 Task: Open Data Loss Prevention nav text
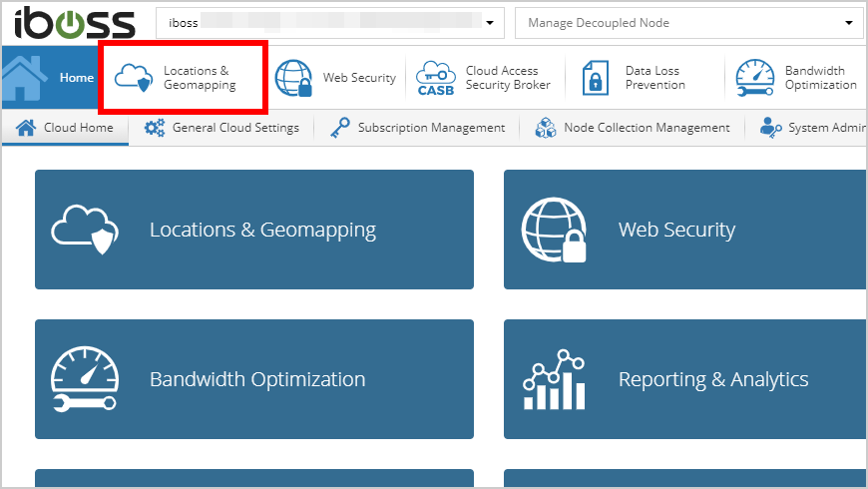(x=654, y=78)
